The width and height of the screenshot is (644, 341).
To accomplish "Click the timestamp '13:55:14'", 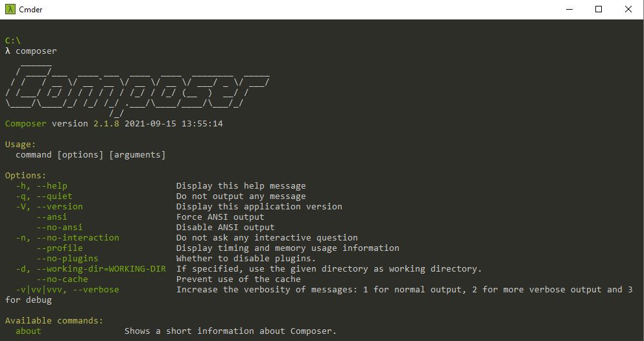I will (x=202, y=124).
